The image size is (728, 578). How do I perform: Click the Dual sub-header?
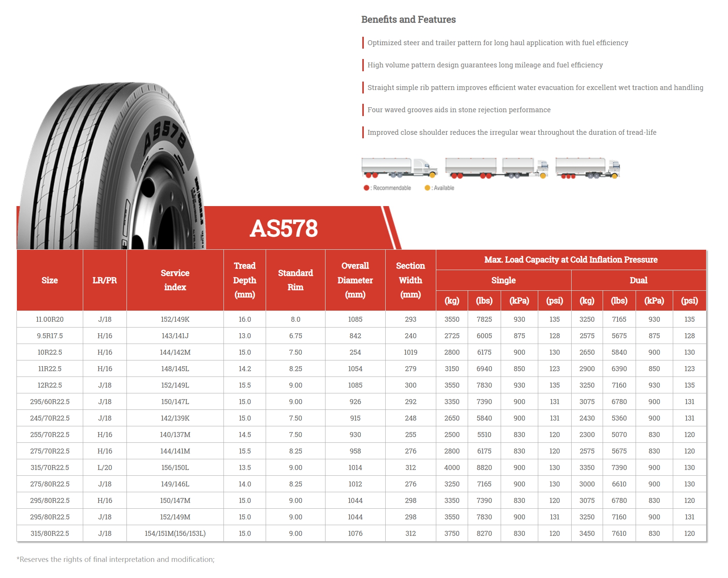[639, 280]
